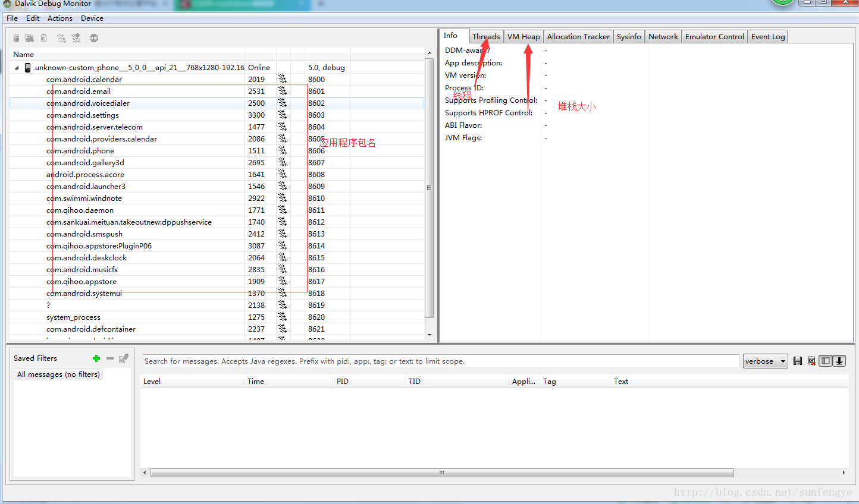
Task: Switch to the Event Log tab
Action: (x=768, y=37)
